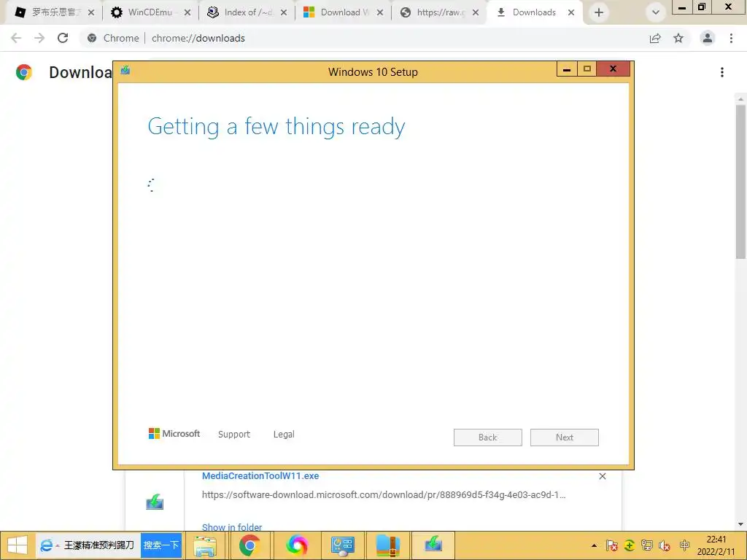Open File Explorer from taskbar
The width and height of the screenshot is (747, 560).
click(205, 545)
